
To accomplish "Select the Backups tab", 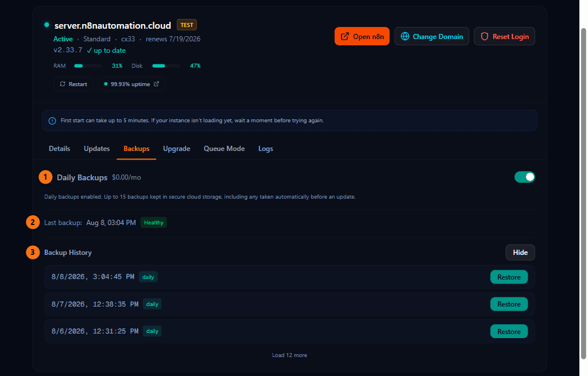I will (137, 149).
